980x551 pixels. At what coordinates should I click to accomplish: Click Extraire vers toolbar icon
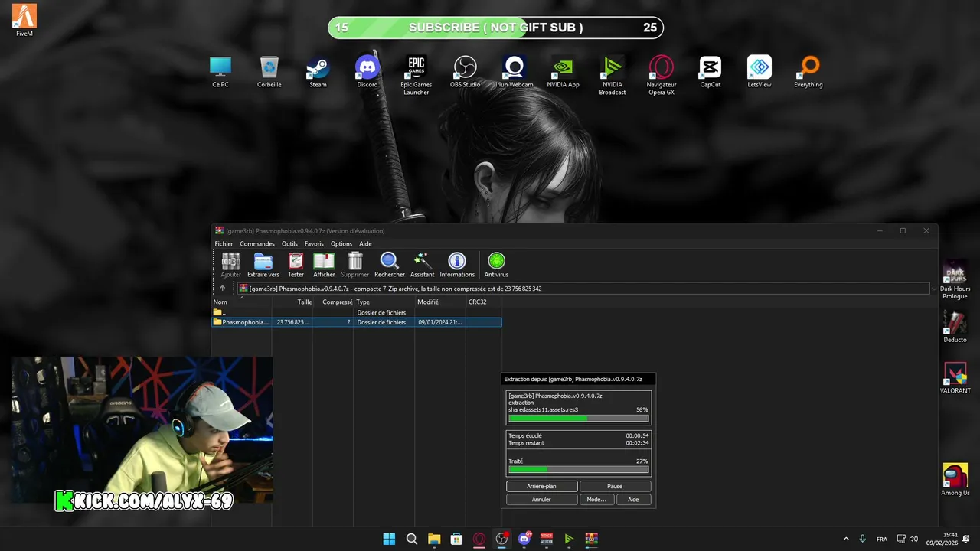pos(263,265)
